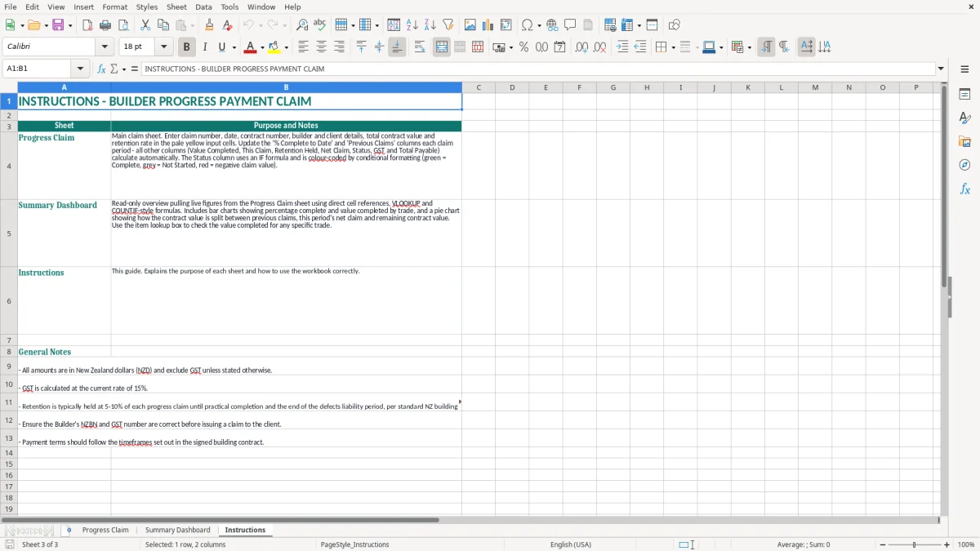The image size is (980, 551).
Task: Apply the yellow background color swatch
Action: [274, 47]
